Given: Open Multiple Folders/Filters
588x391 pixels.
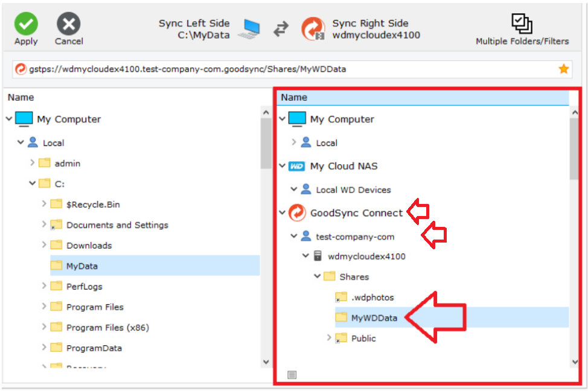Looking at the screenshot, I should [522, 24].
